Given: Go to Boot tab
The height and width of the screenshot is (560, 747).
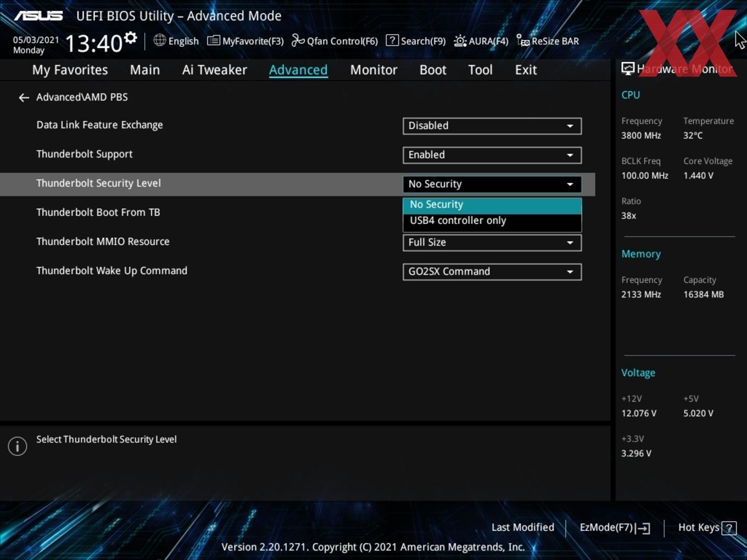Looking at the screenshot, I should (433, 70).
